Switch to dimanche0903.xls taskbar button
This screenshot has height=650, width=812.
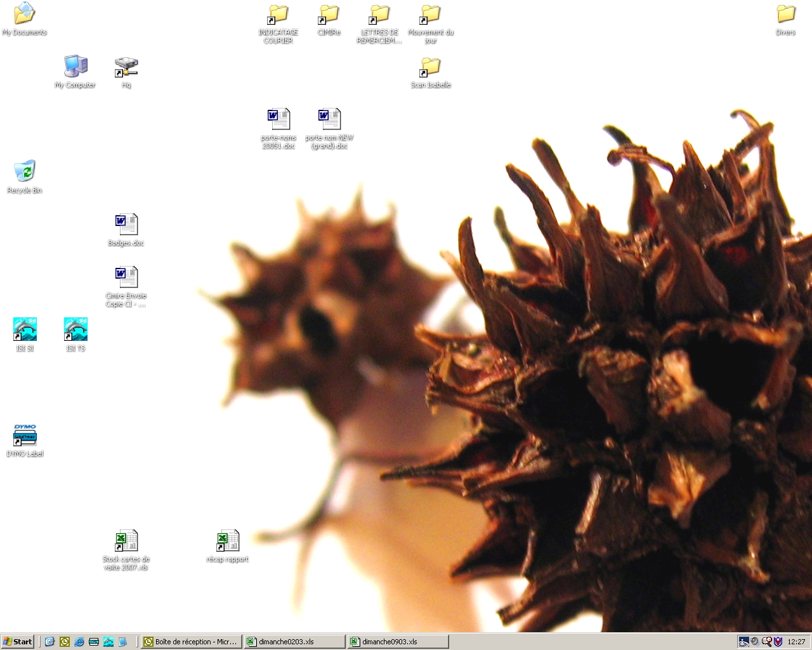click(398, 642)
